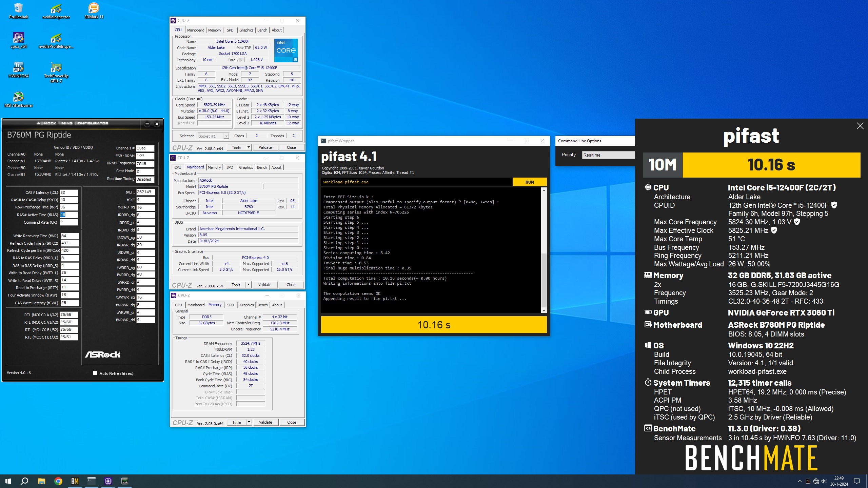Screen dimensions: 868x488
Task: Click Realtime Timing Disabled field
Action: pos(145,179)
